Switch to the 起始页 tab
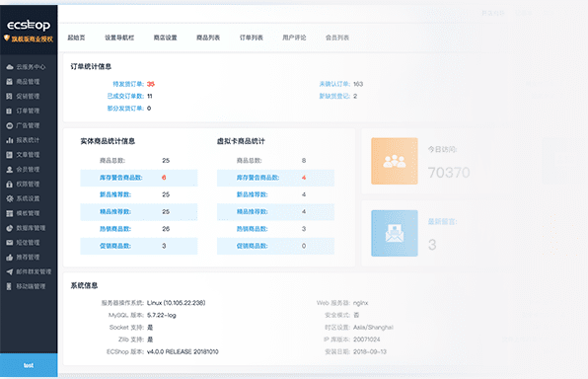 pyautogui.click(x=76, y=38)
